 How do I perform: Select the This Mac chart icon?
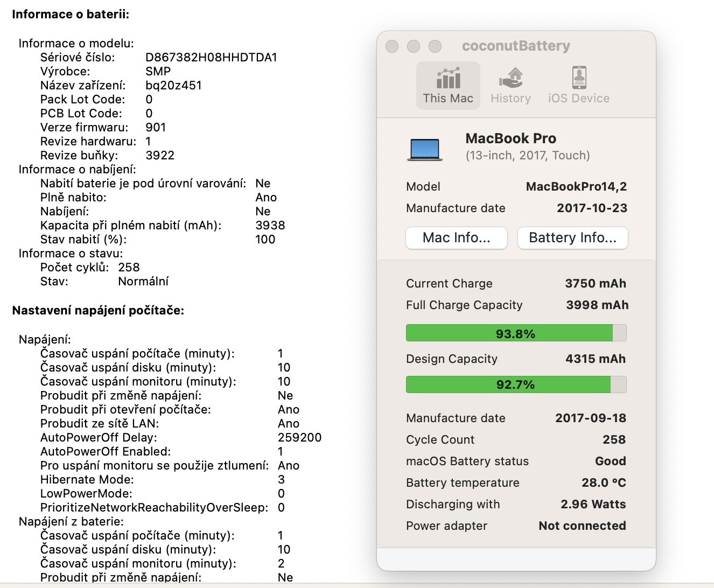point(448,79)
